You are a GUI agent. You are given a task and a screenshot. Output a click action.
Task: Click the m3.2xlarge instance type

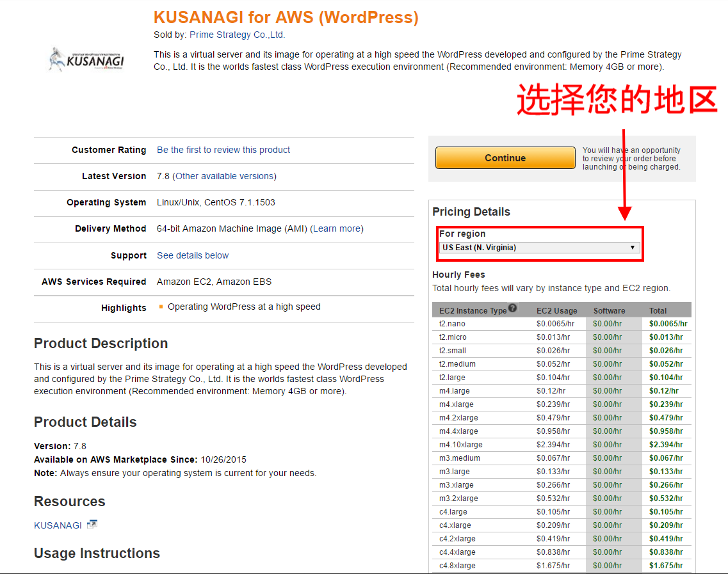pyautogui.click(x=458, y=499)
